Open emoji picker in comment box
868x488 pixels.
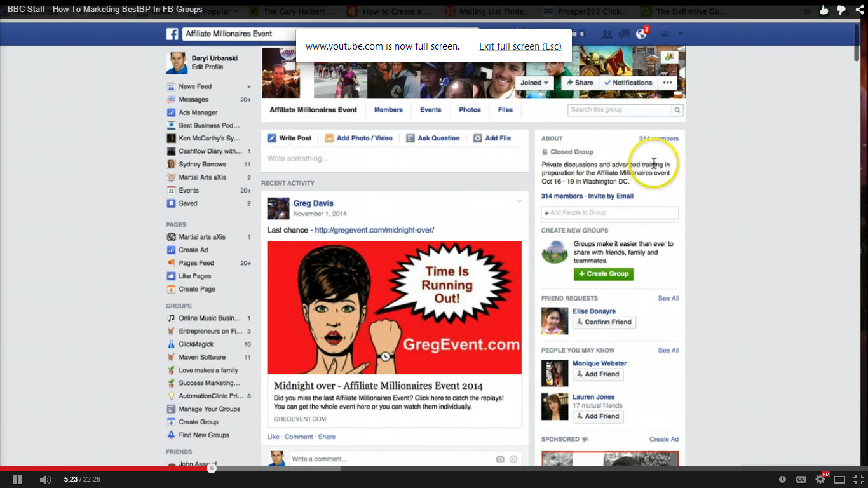[x=513, y=459]
